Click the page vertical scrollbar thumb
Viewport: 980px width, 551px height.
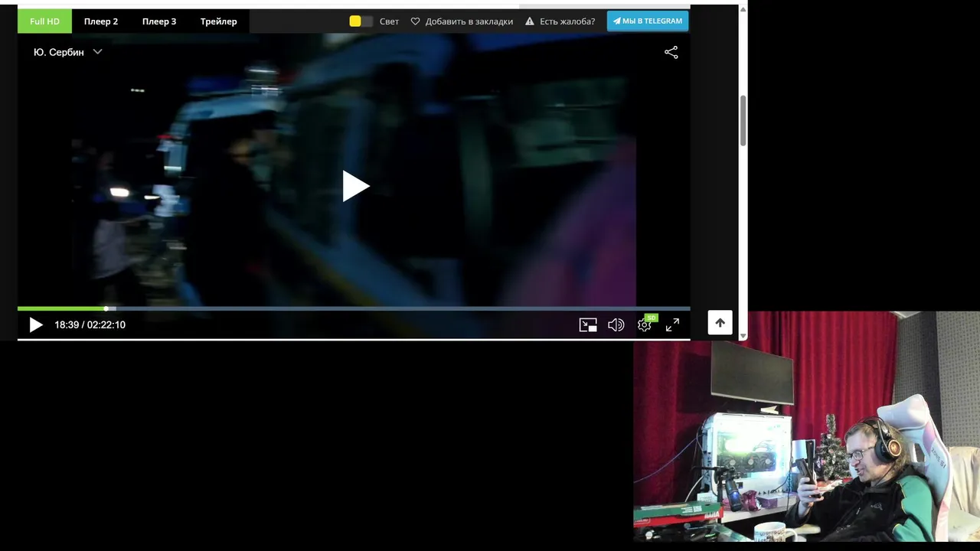pos(743,121)
